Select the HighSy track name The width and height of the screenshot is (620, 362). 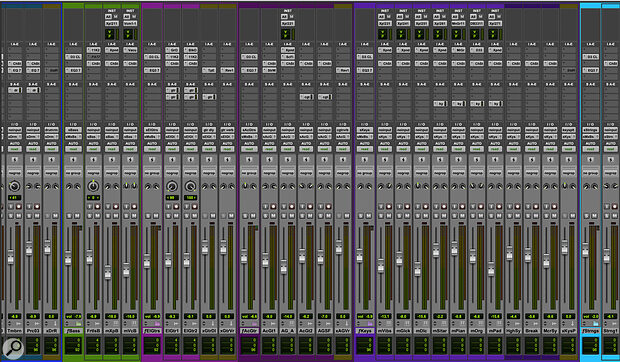pyautogui.click(x=514, y=330)
